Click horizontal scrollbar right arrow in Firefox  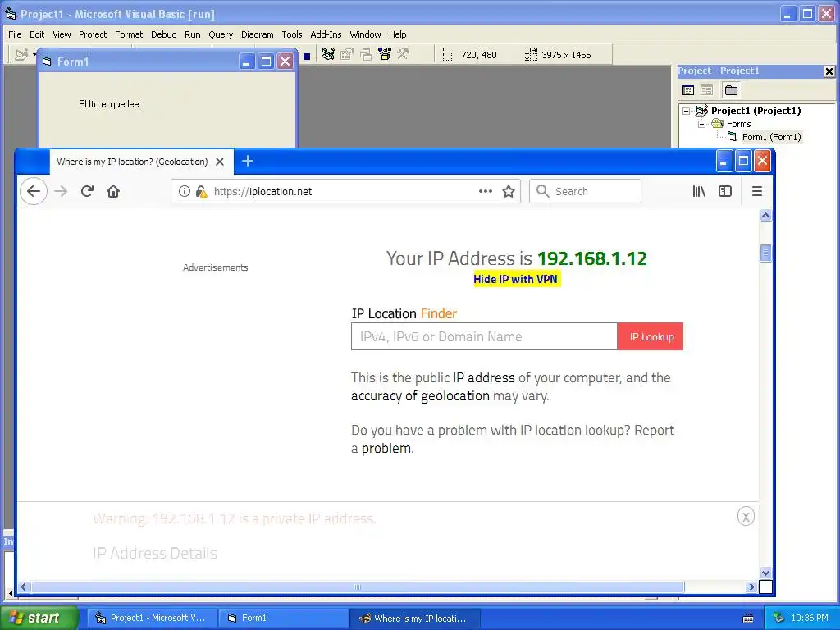[751, 587]
